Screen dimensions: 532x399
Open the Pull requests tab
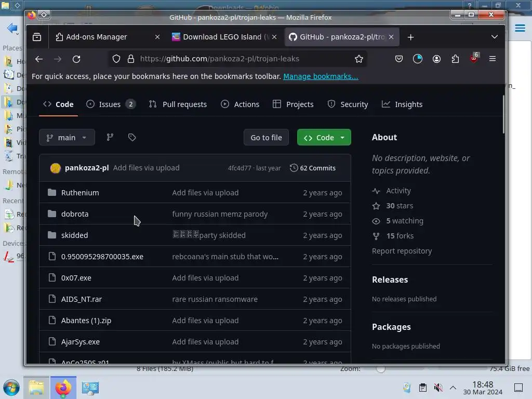[178, 104]
